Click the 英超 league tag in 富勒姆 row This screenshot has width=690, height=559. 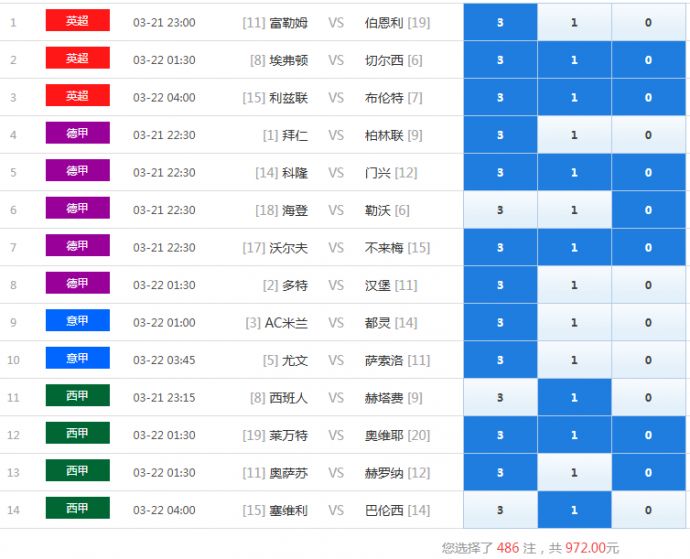77,21
